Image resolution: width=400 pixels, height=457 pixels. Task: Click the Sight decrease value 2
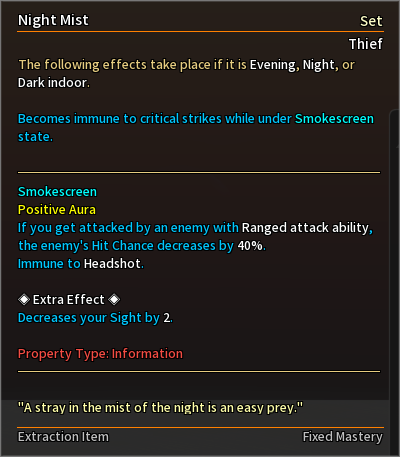(166, 318)
